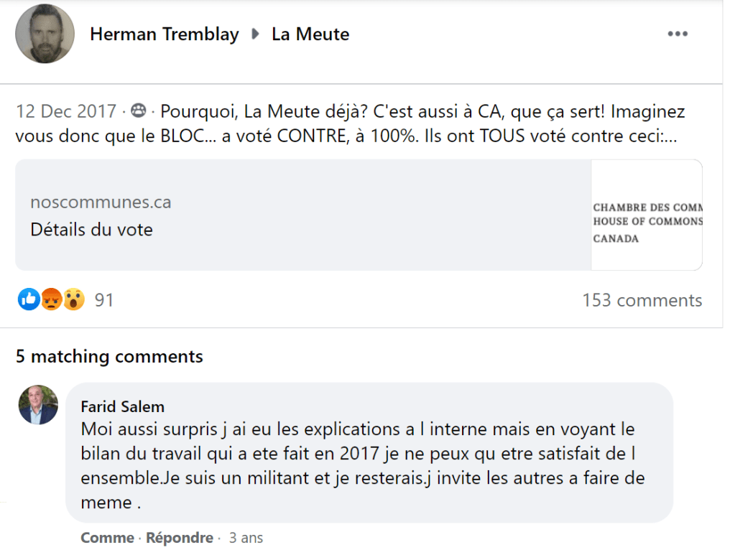735x560 pixels.
Task: Click the Angry reaction emoji icon
Action: [x=51, y=299]
